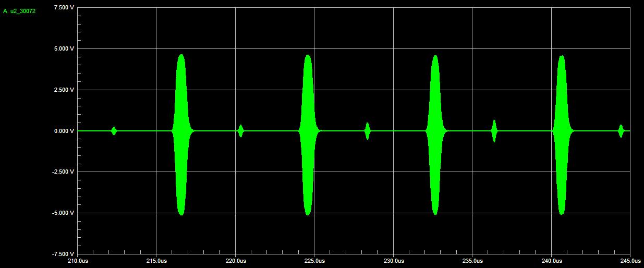Click the 240.0us time axis label
The width and height of the screenshot is (644, 268).
click(551, 261)
